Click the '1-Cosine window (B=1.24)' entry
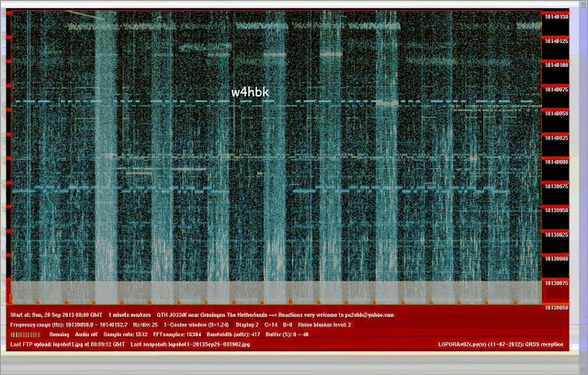Viewport: 588px width, 375px height. [x=197, y=324]
